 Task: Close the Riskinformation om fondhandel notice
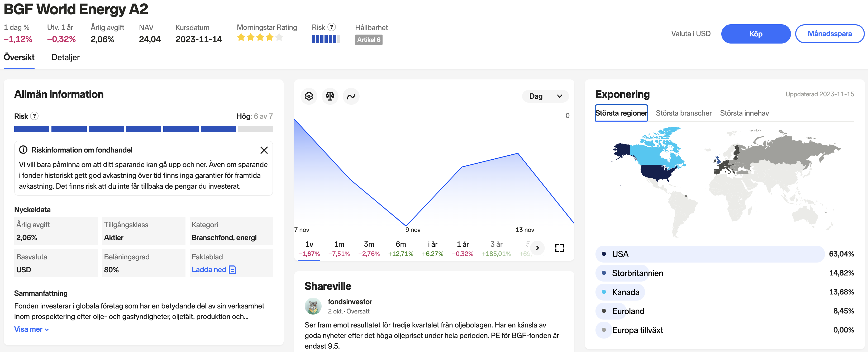264,150
